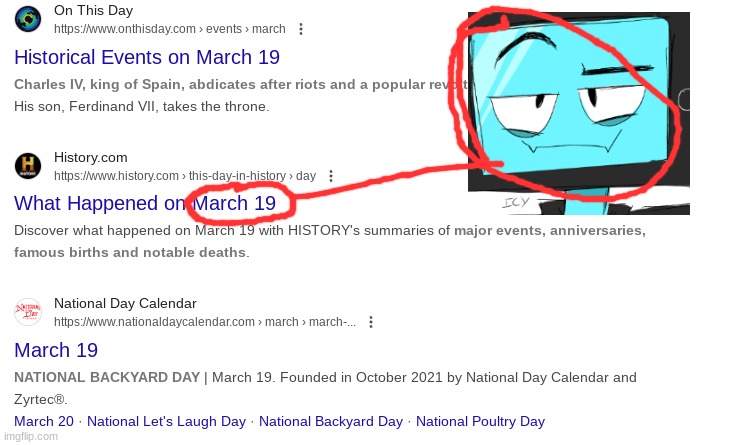Image resolution: width=744 pixels, height=445 pixels.
Task: Open Historical Events on March 19 result
Action: [x=147, y=57]
